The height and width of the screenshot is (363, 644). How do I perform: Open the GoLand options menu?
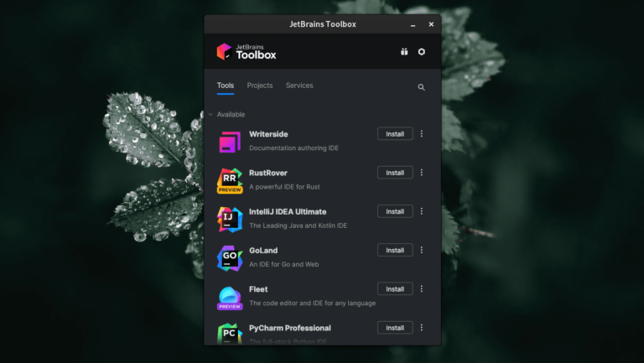(422, 250)
